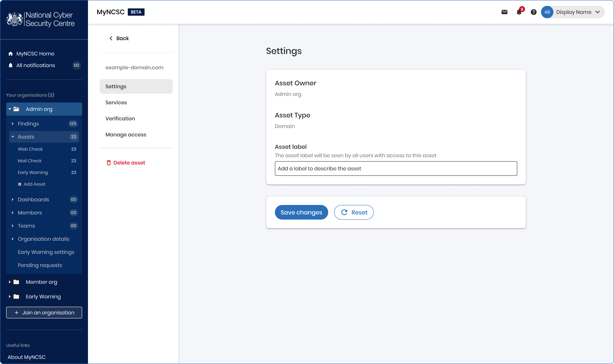614x364 pixels.
Task: Expand the Organisation details arrow
Action: click(13, 239)
